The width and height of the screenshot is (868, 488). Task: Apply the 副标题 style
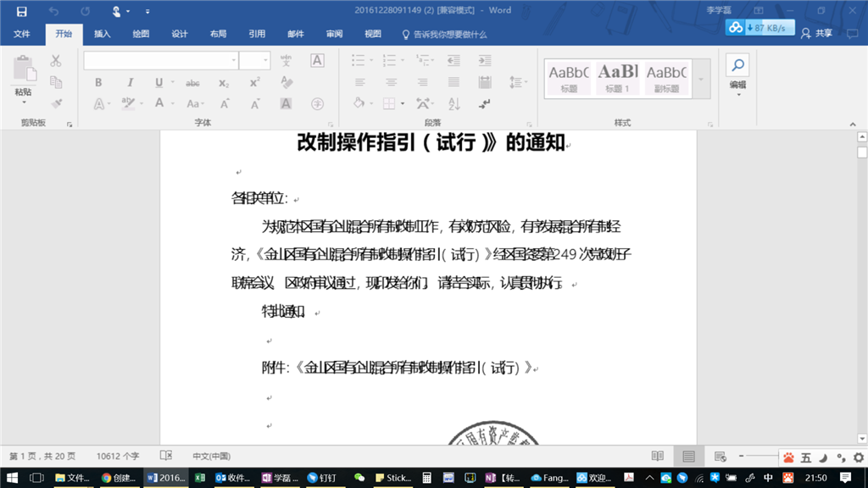666,78
